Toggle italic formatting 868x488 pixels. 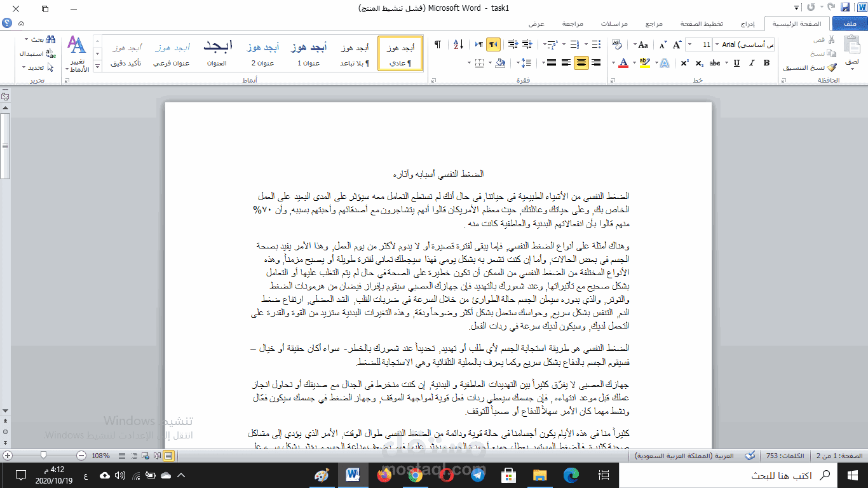point(751,64)
